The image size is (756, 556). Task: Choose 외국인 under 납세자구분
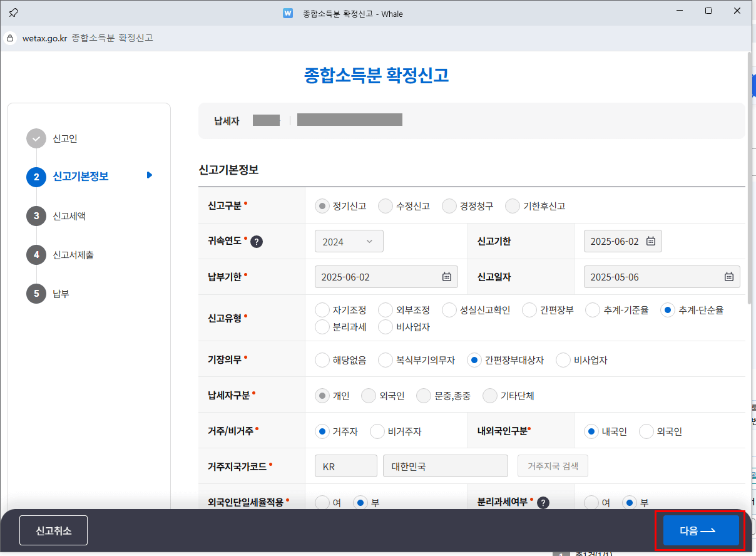368,395
